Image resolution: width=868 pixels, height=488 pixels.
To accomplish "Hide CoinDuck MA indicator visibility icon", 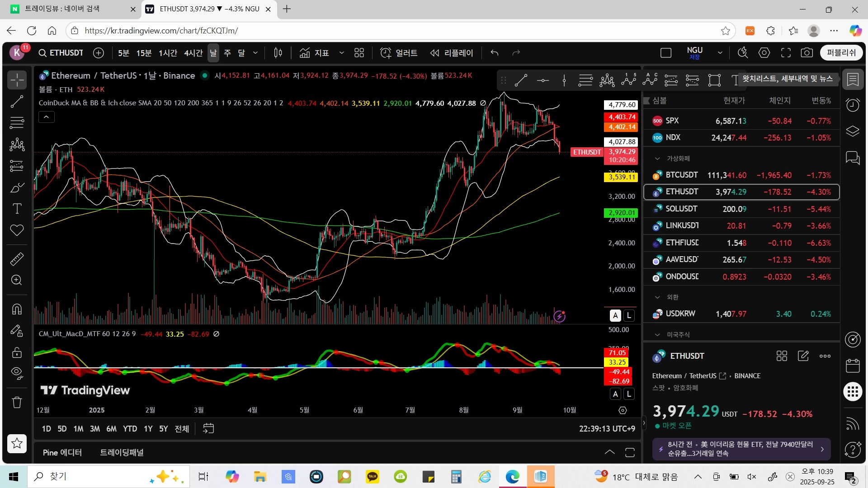I will point(483,103).
